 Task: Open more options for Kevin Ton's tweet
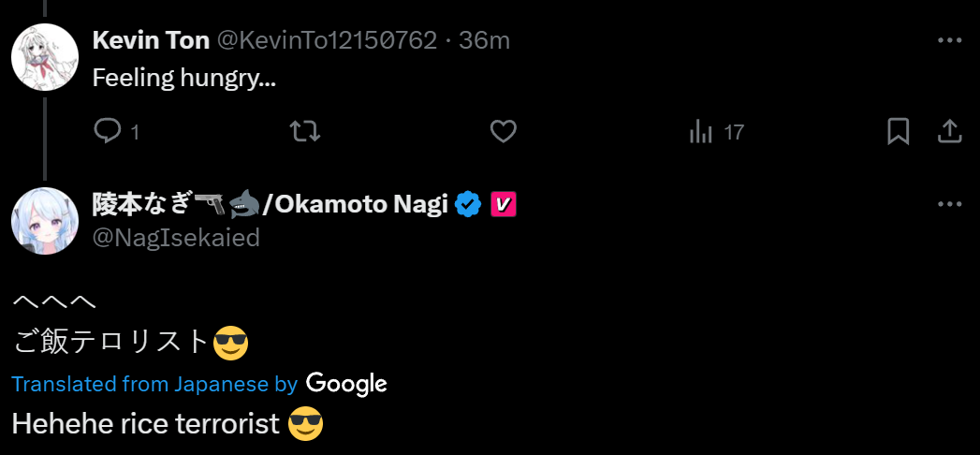click(x=949, y=41)
